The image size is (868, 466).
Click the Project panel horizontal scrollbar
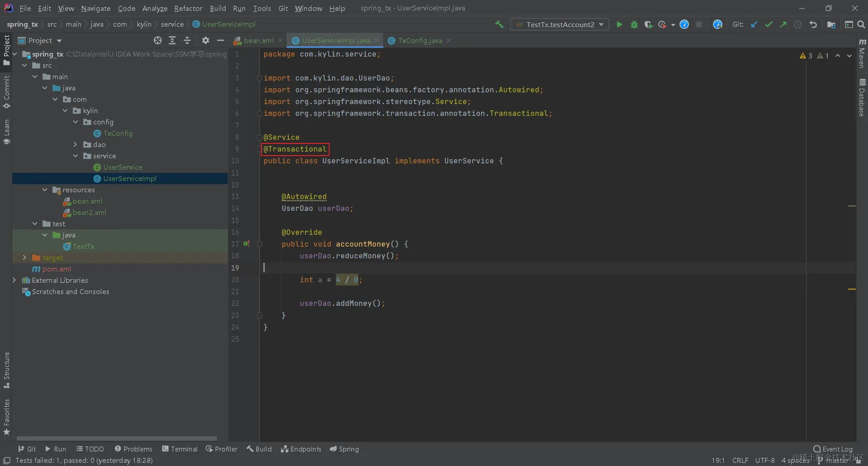tap(117, 438)
